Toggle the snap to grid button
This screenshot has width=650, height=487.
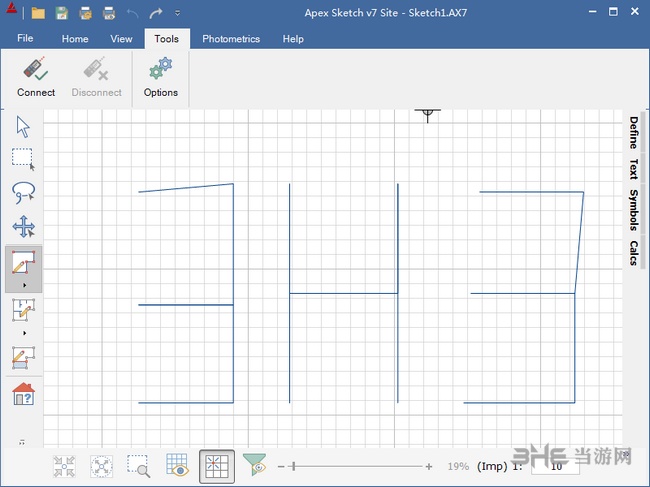217,467
